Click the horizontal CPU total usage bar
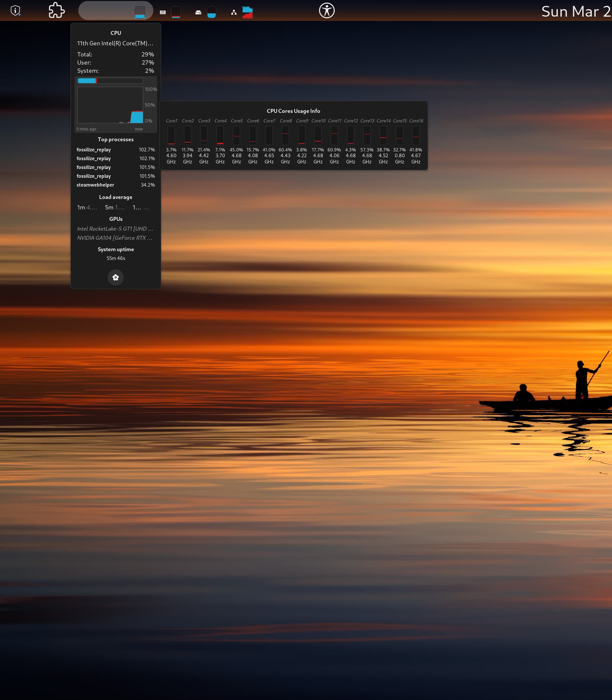 [110, 81]
